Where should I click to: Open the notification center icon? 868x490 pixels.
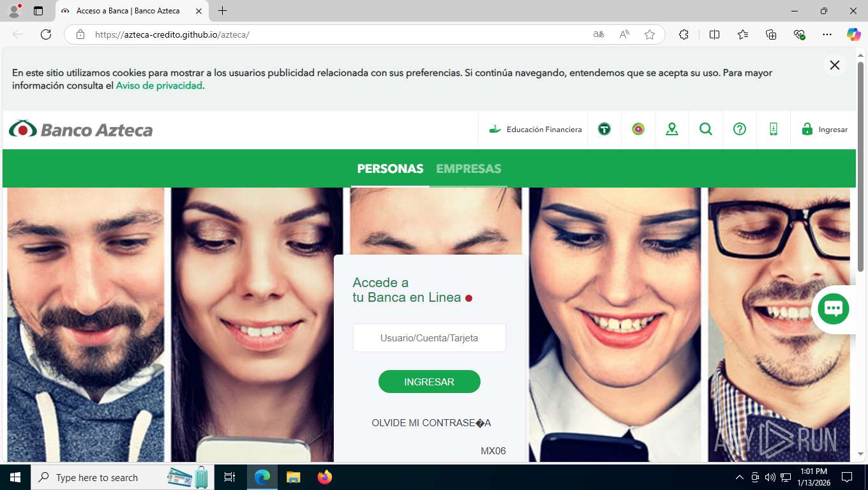(847, 477)
